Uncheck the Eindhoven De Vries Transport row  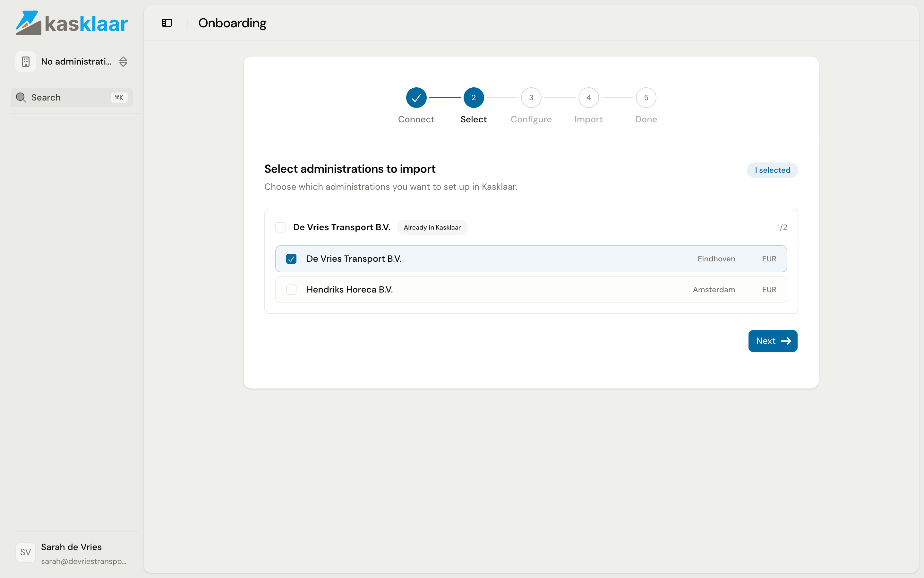coord(291,259)
